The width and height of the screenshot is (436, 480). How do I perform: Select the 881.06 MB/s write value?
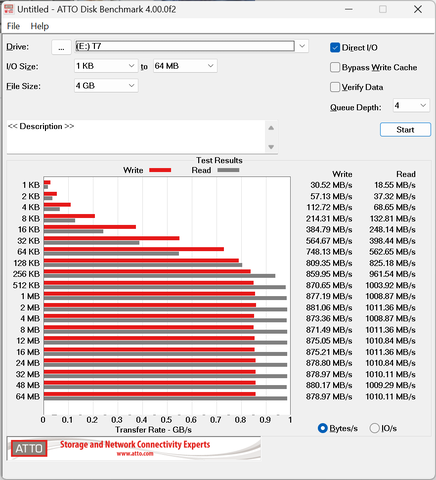point(329,307)
